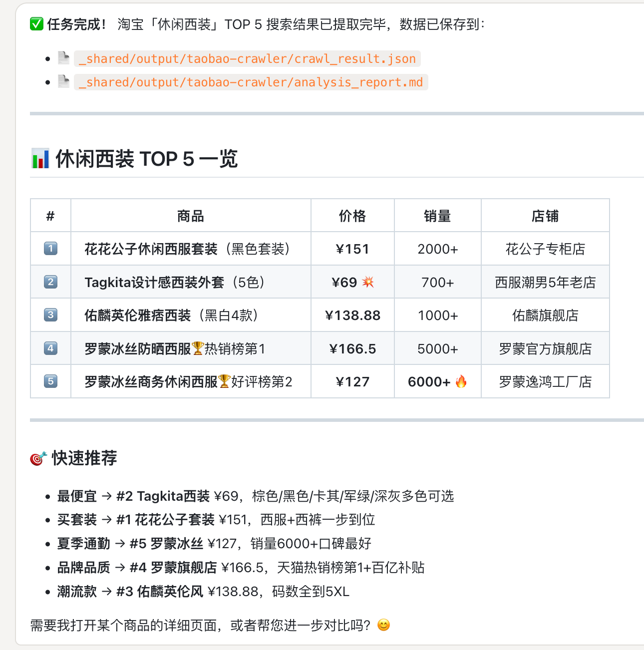Click the 品牌品质 recommendation line

[241, 567]
